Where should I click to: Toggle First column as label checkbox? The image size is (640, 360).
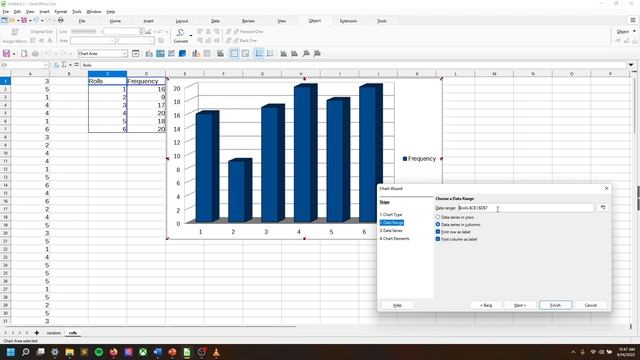coord(438,239)
